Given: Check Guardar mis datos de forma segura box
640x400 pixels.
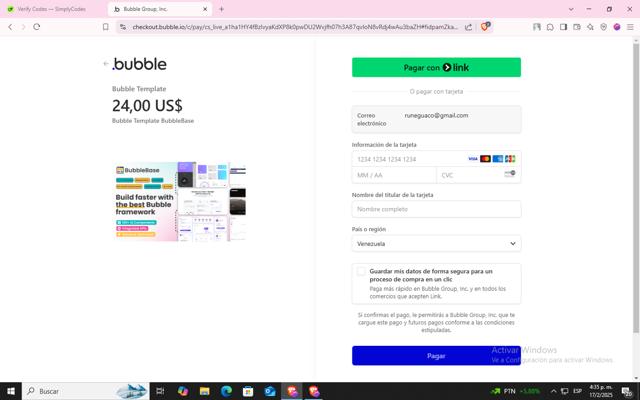Looking at the screenshot, I should click(x=361, y=272).
